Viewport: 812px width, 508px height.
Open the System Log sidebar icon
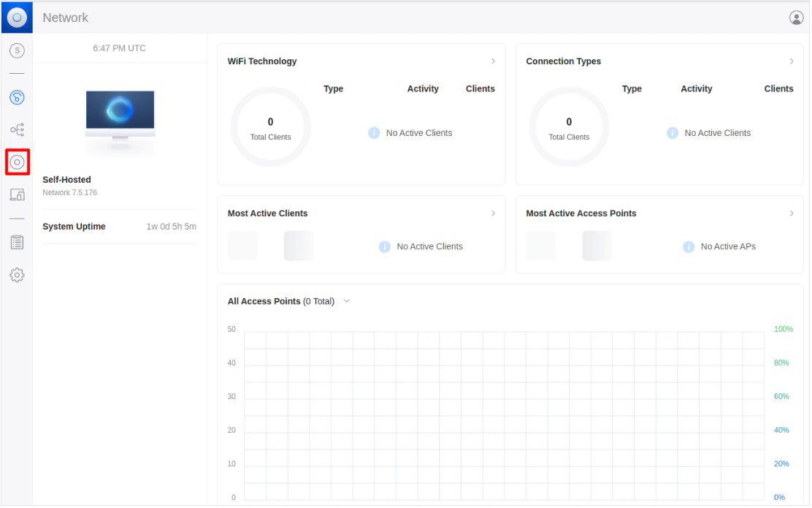[16, 241]
